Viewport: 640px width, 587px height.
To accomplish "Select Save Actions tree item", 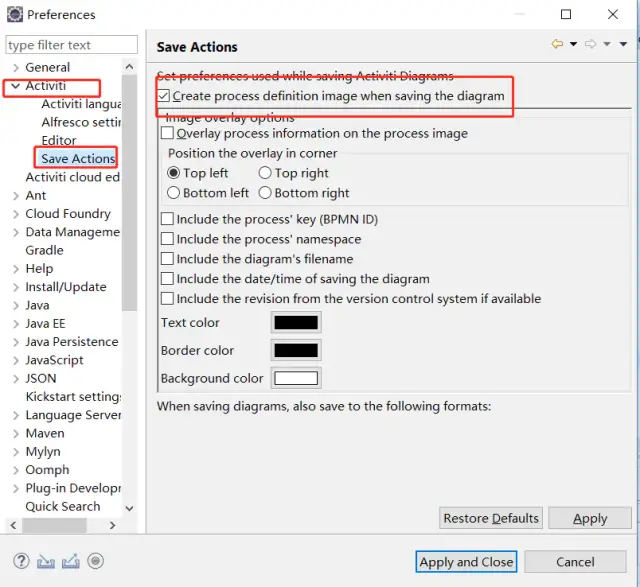I will coord(78,158).
